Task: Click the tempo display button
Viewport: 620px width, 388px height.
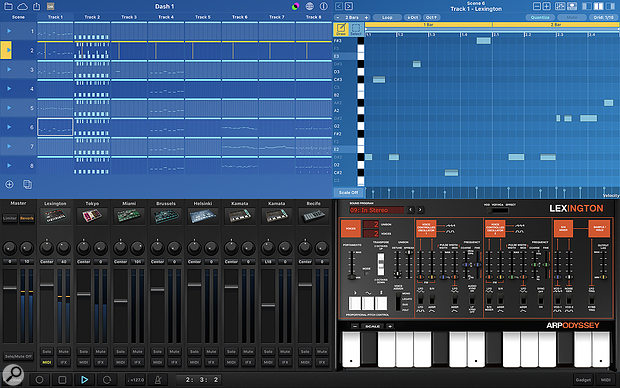Action: [136, 380]
